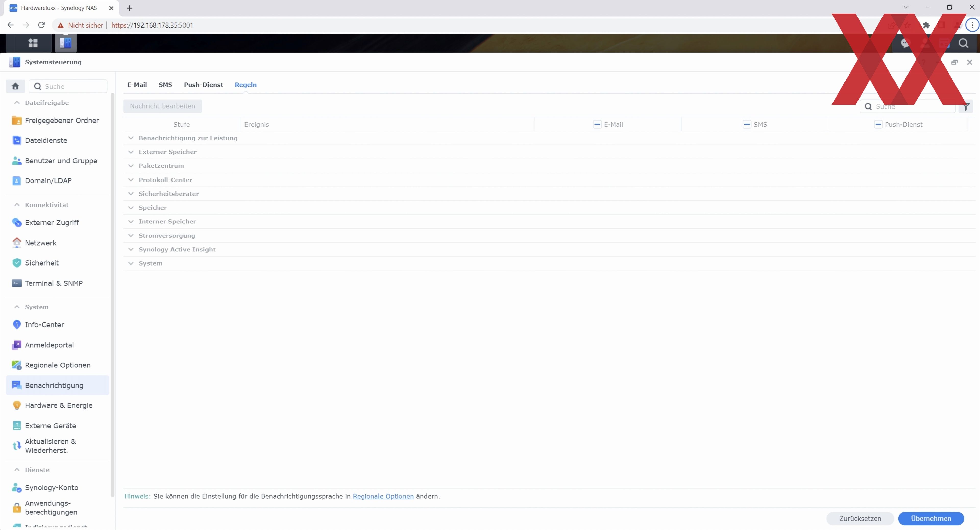Collapse the Konnektivität sidebar section
The image size is (980, 530).
[17, 205]
